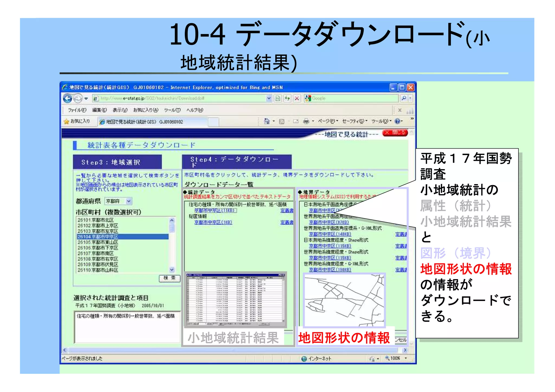Download 京都市中京区(1KB) 秘匿情報 link

213,222
